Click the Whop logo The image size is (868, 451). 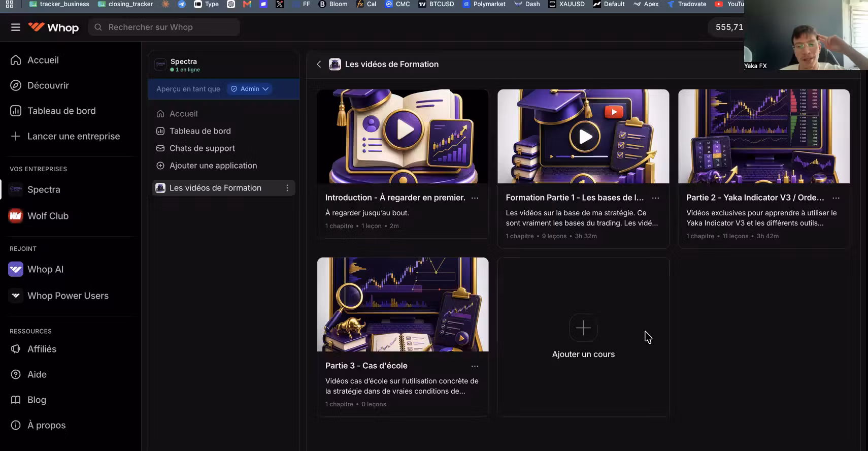pos(53,27)
